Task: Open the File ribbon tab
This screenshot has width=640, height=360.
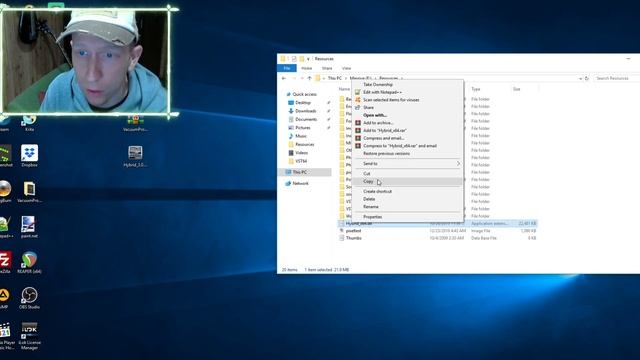Action: coord(287,68)
